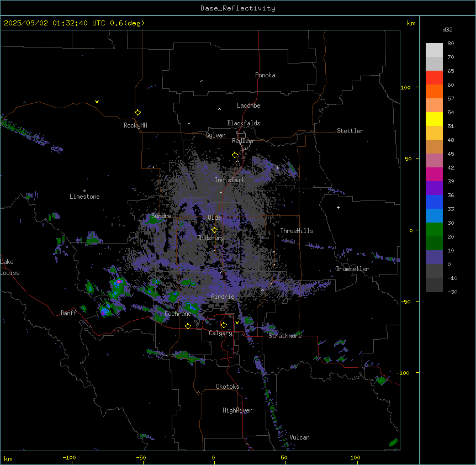Click the Base_Reflectivity title

(x=238, y=8)
